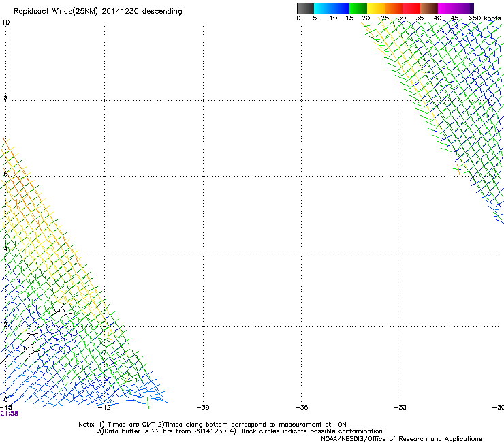Click the longitude label '-42'
Image resolution: width=504 pixels, height=443 pixels.
coord(104,407)
